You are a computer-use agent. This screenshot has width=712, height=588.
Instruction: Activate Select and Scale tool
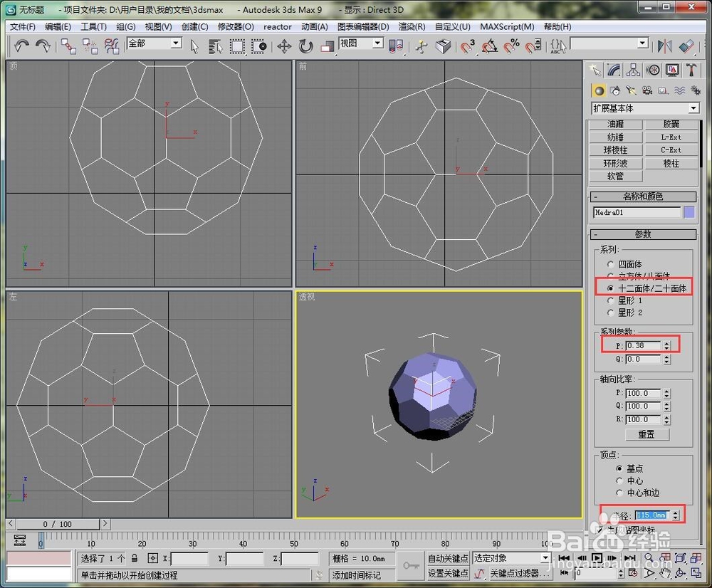point(327,46)
